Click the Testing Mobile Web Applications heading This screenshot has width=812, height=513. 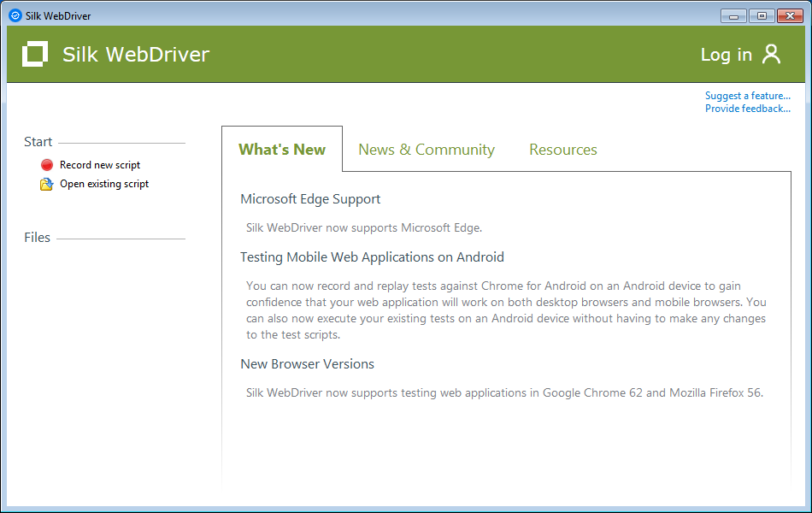click(x=372, y=257)
